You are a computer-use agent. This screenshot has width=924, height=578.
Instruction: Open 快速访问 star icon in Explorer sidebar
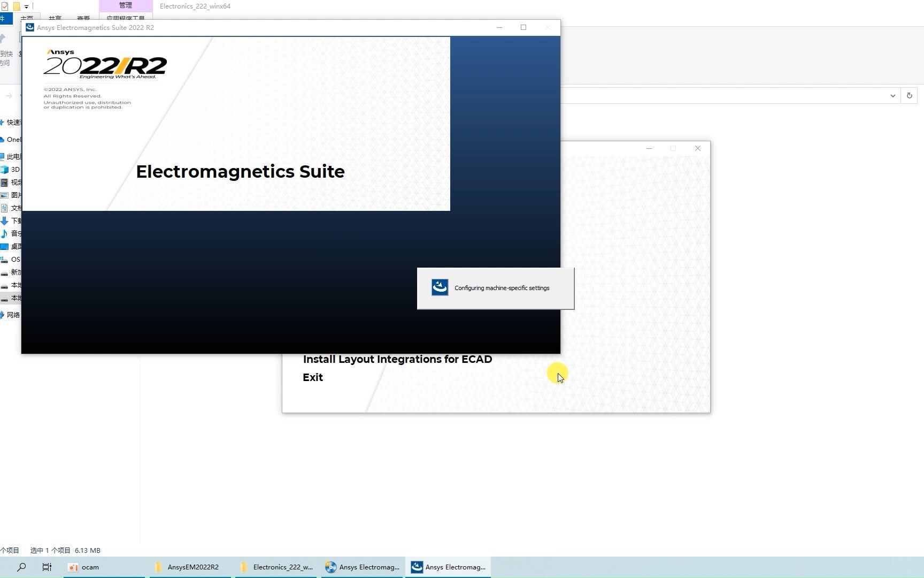tap(2, 123)
